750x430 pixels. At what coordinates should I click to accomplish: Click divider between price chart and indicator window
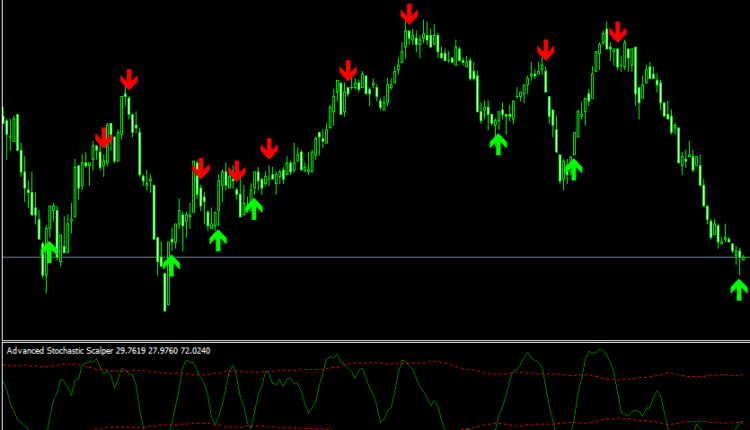(375, 341)
